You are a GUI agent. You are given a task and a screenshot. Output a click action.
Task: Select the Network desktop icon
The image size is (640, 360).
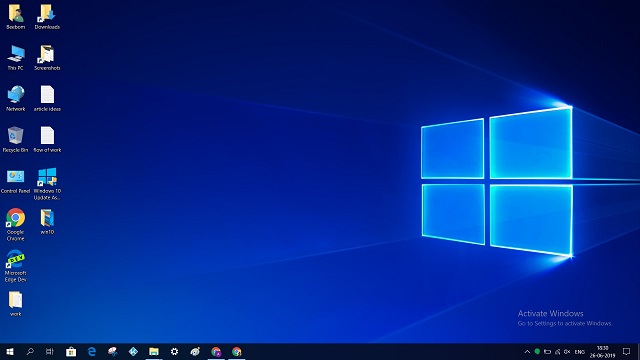(x=16, y=98)
